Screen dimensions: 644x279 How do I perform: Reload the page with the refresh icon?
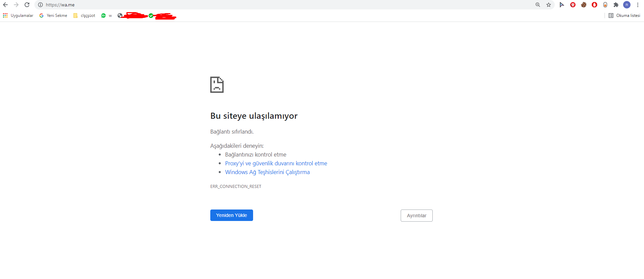(x=27, y=5)
